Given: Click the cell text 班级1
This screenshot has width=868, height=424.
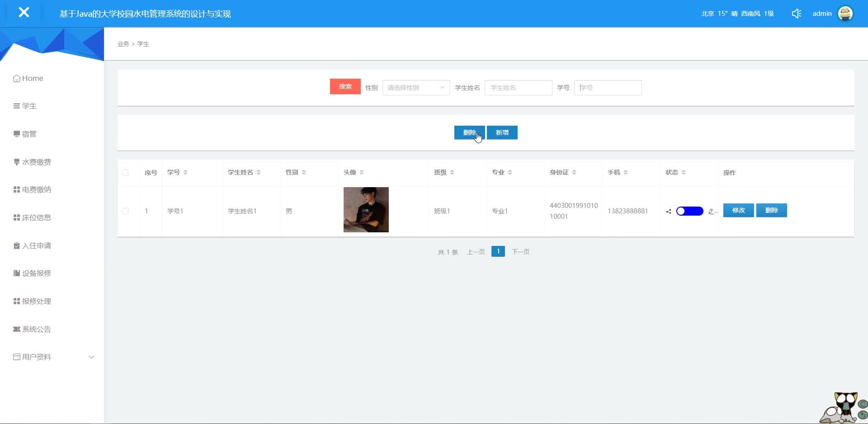Looking at the screenshot, I should click(442, 211).
